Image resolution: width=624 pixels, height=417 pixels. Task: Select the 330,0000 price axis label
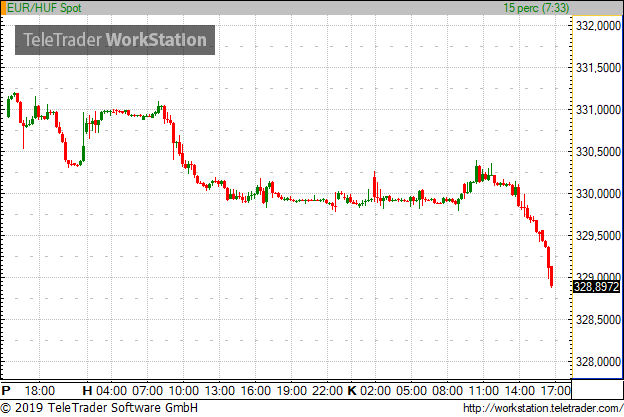pos(598,194)
